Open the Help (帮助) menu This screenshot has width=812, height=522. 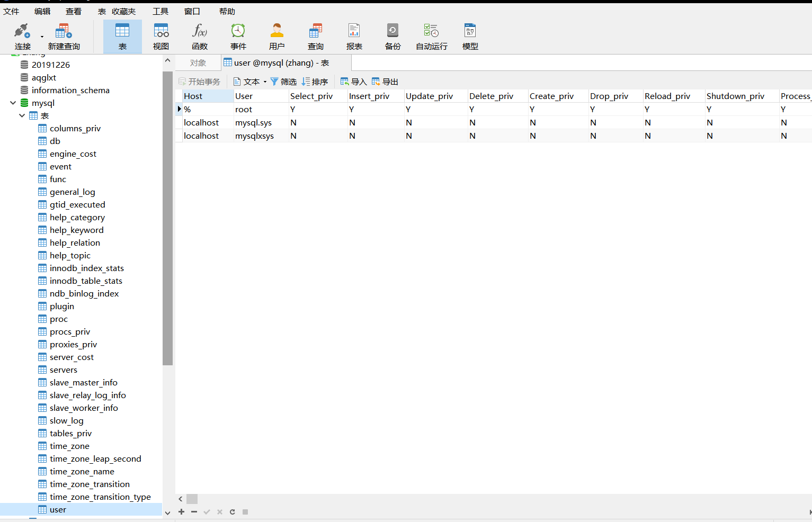tap(227, 11)
